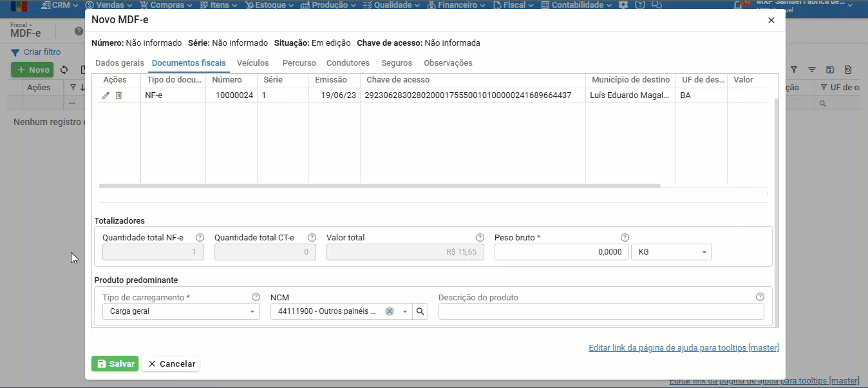Switch to the Dados gerais tab
Screen dimensions: 868x388
click(x=120, y=63)
